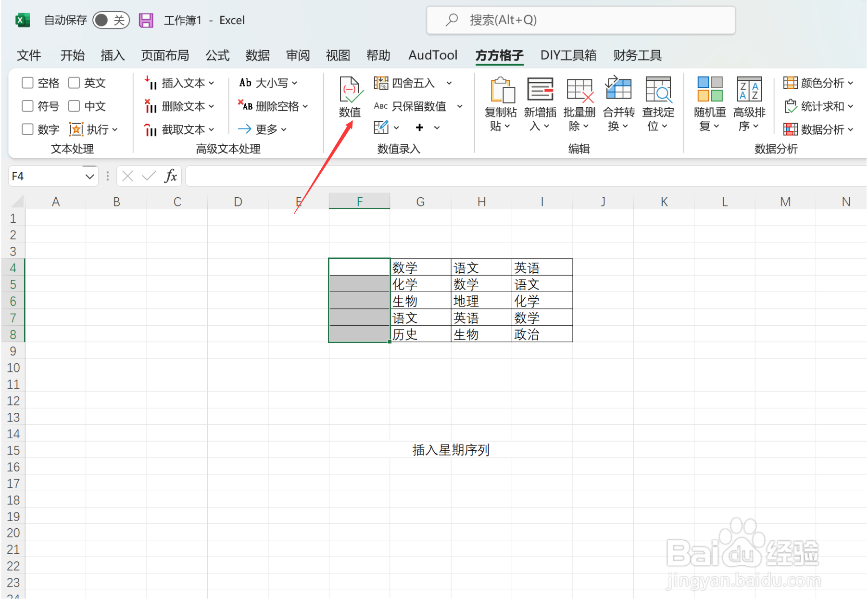Screen dimensions: 868x610
Task: Click the 数据分析 (data analysis) icon
Action: [790, 129]
